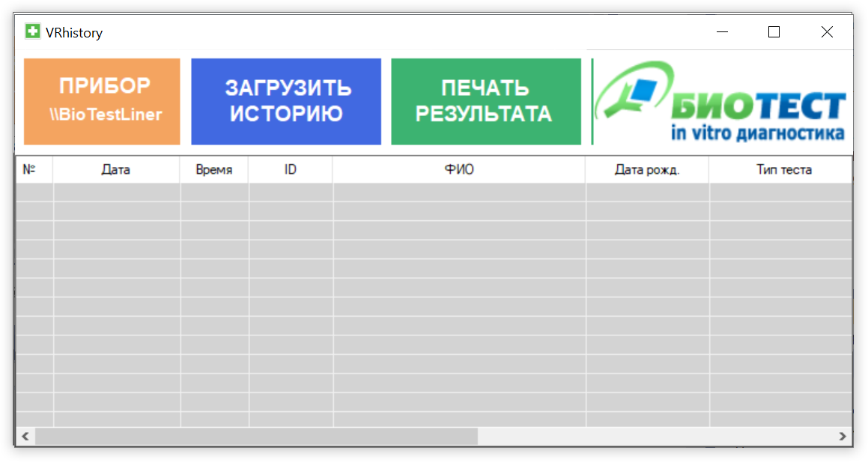Click the horizontal scrollbar right arrow
Viewport: 868px width, 462px height.
(843, 436)
